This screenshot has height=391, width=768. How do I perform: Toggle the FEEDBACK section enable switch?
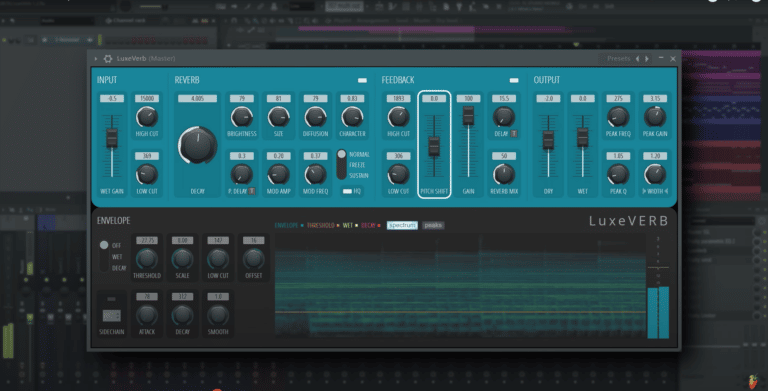tap(514, 80)
